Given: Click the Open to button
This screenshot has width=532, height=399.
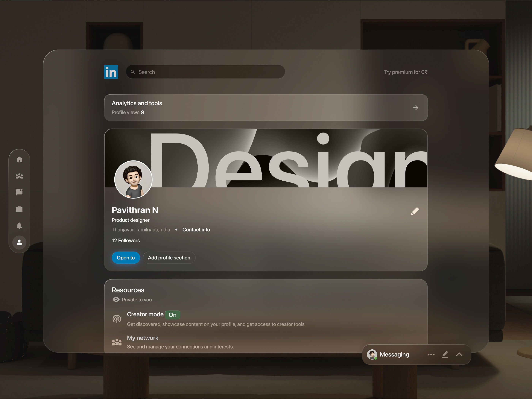Looking at the screenshot, I should pyautogui.click(x=126, y=258).
